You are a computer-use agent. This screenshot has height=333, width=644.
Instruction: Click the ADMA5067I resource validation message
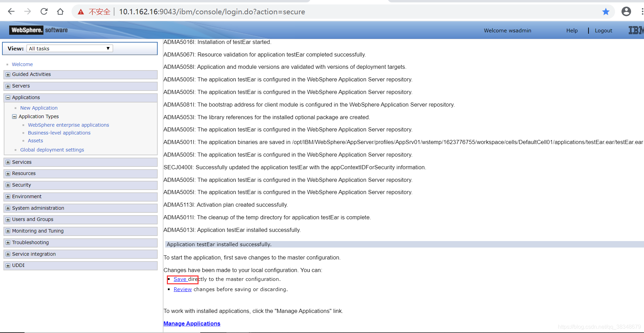(x=265, y=55)
